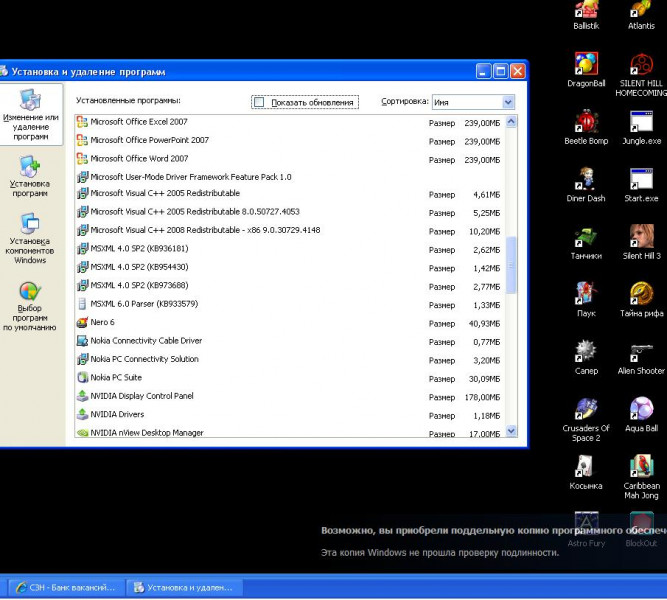Open the Ballistik desktop shortcut
This screenshot has width=667, height=600.
pos(586,15)
